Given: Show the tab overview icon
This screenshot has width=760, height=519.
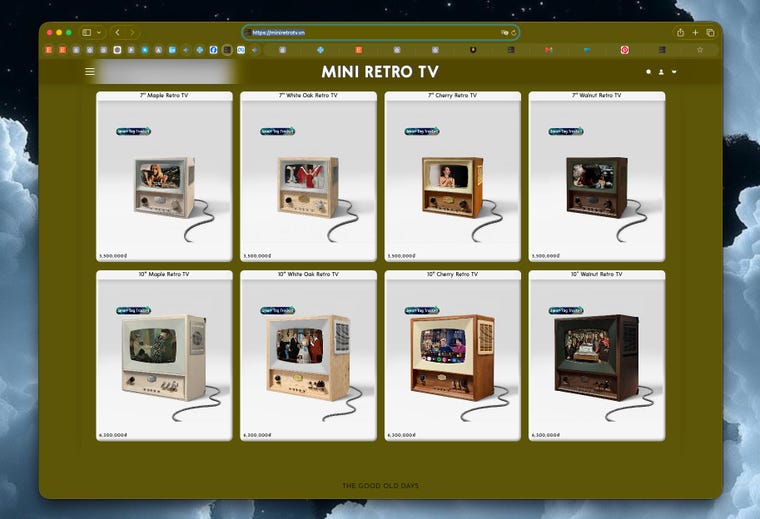Looking at the screenshot, I should (710, 32).
